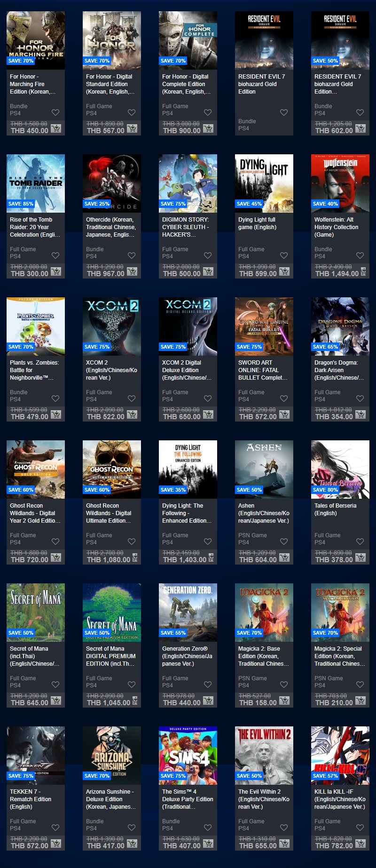Toggle heart on Dying Light The Following
Viewport: 376px width, 868px height.
point(208,542)
